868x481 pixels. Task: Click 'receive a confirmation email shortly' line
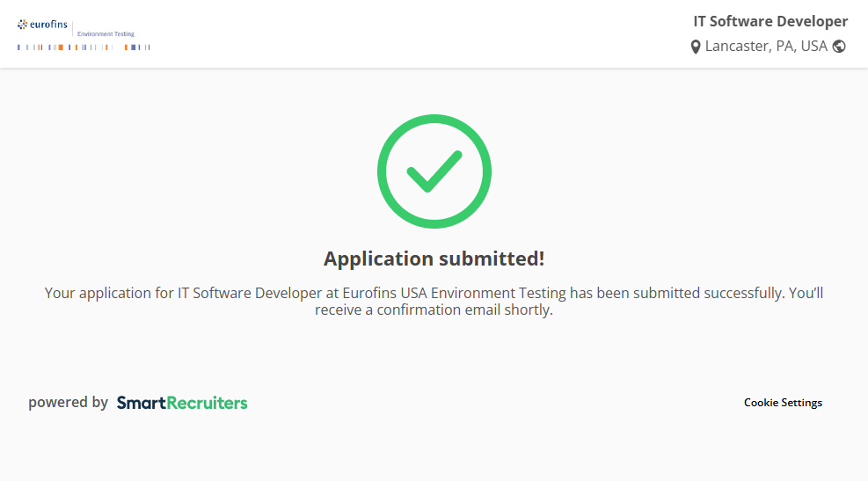(434, 310)
